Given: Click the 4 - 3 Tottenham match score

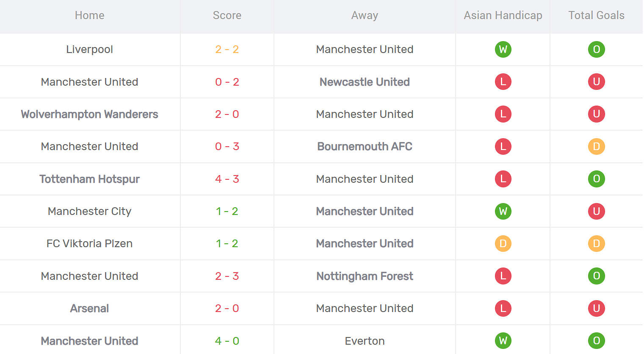Looking at the screenshot, I should (227, 179).
